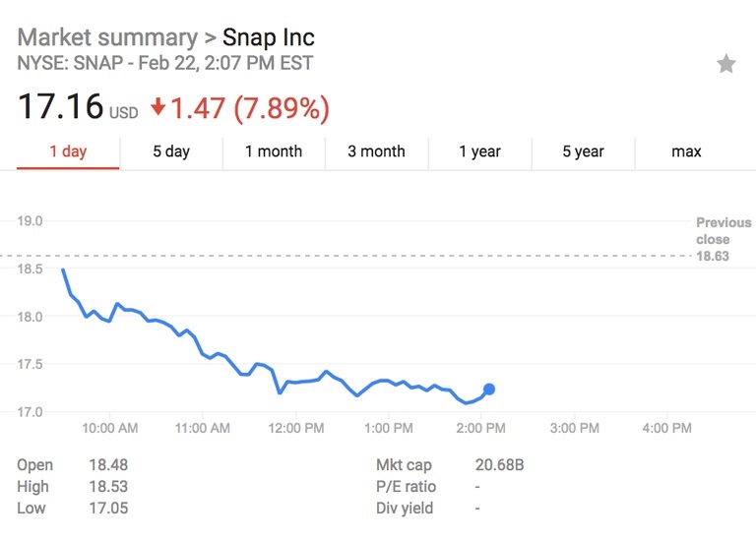Viewport: 756px width, 540px height.
Task: Click the red down arrow price indicator
Action: [x=158, y=107]
